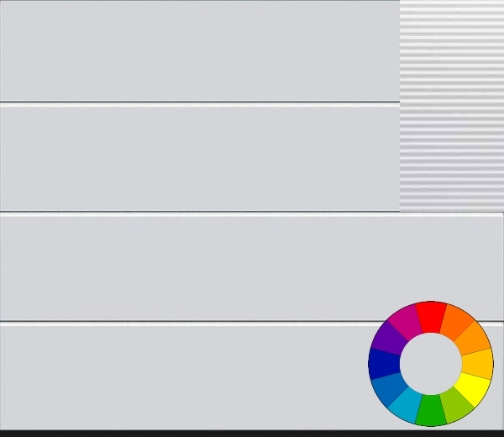Image resolution: width=504 pixels, height=437 pixels.
Task: Select the cyan light-blue wheel segment
Action: coord(406,405)
